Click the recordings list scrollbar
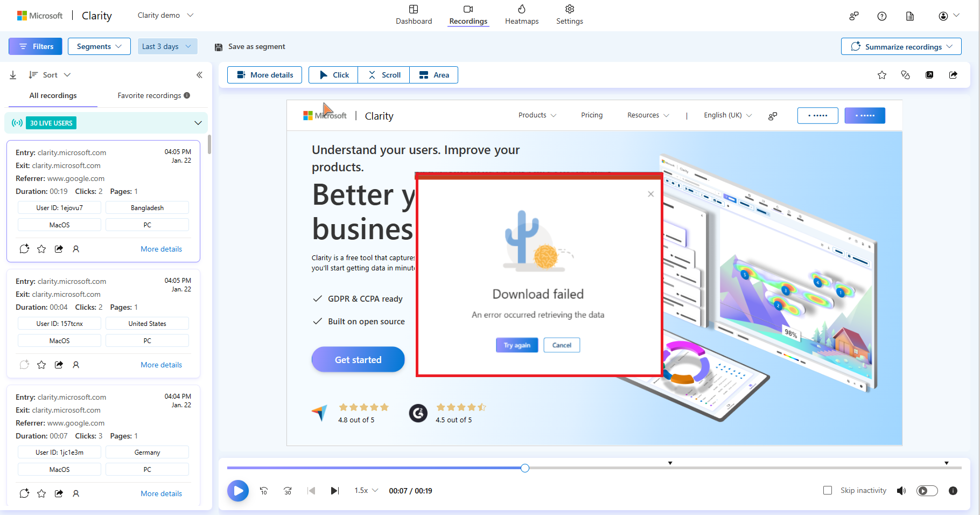Viewport: 980px width, 515px height. (x=209, y=144)
